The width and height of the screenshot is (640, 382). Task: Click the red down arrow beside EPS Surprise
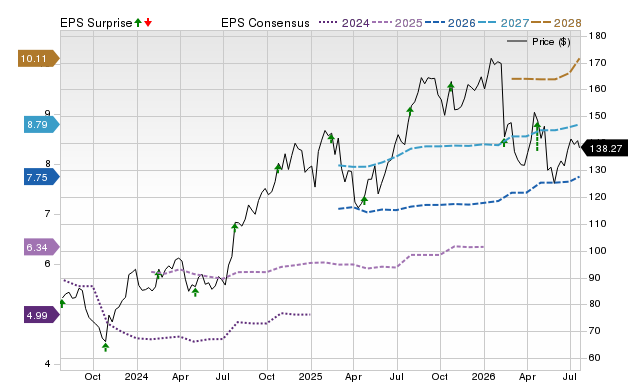[x=148, y=22]
